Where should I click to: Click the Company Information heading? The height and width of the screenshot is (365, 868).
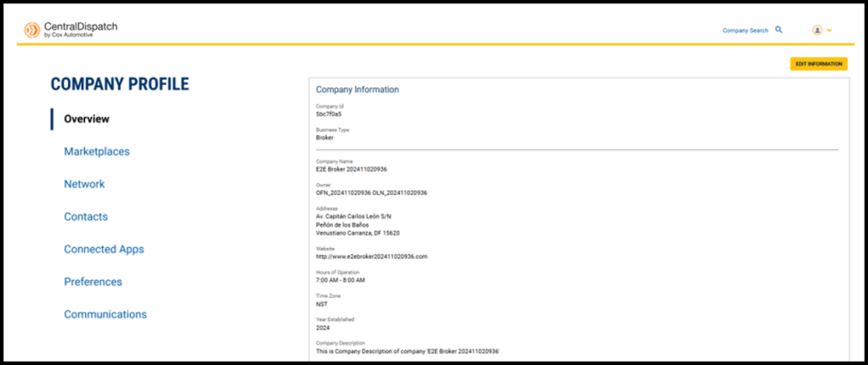[357, 89]
